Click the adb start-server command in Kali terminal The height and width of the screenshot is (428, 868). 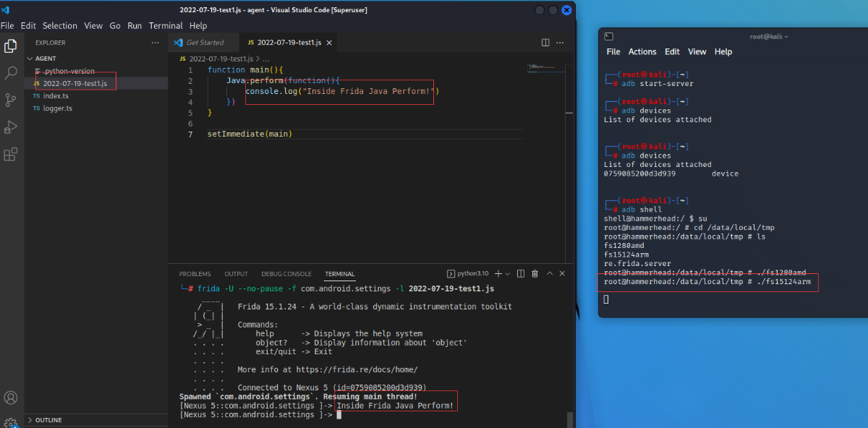point(656,84)
